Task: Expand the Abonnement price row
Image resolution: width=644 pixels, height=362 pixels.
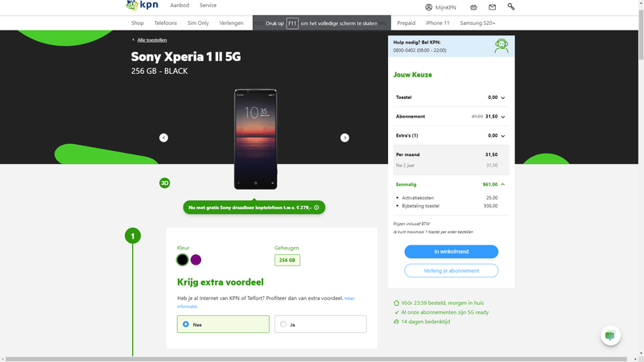Action: coord(451,117)
